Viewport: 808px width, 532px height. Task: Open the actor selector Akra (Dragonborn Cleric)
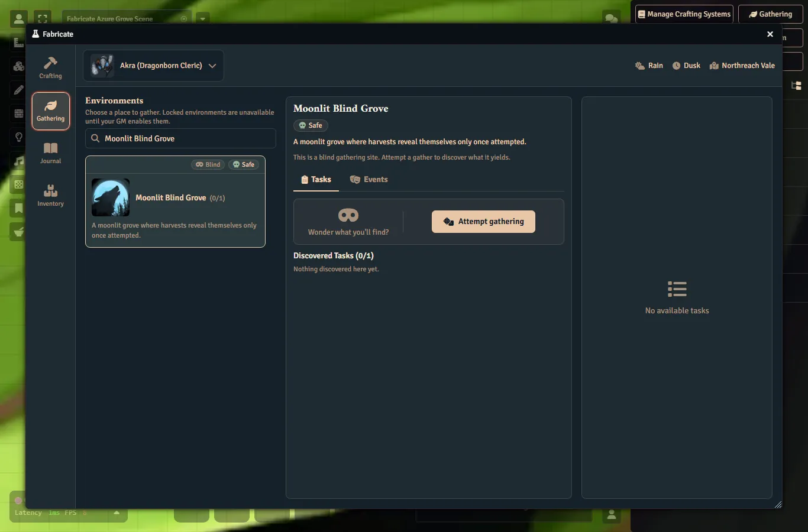click(x=154, y=66)
